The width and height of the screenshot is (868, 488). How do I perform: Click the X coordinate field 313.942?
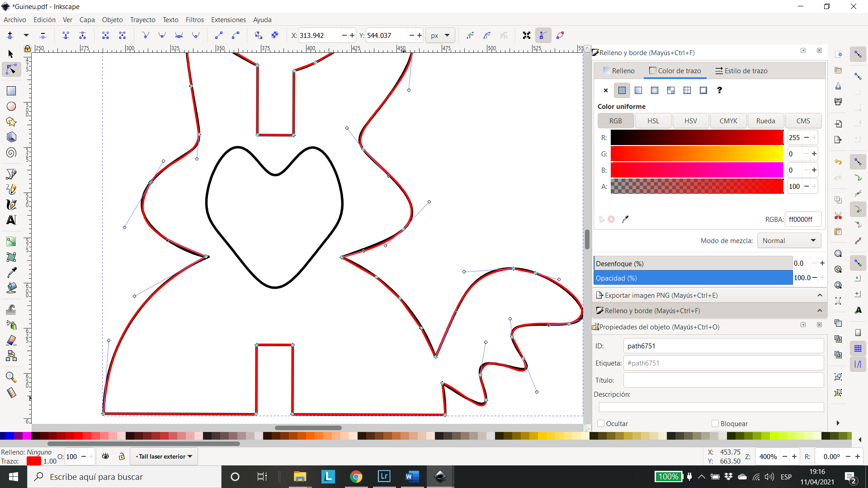tap(320, 35)
